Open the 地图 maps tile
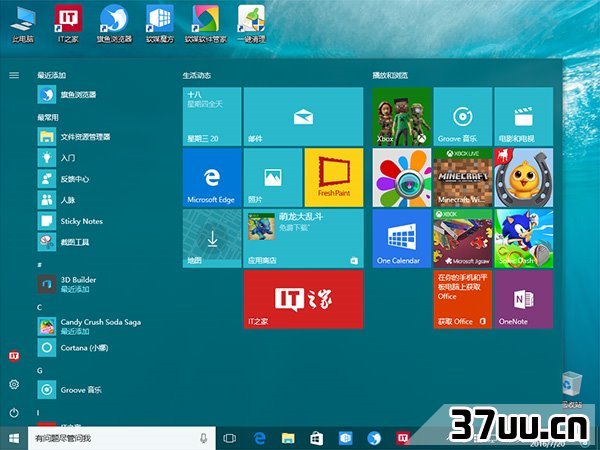The image size is (600, 450). pos(212,238)
